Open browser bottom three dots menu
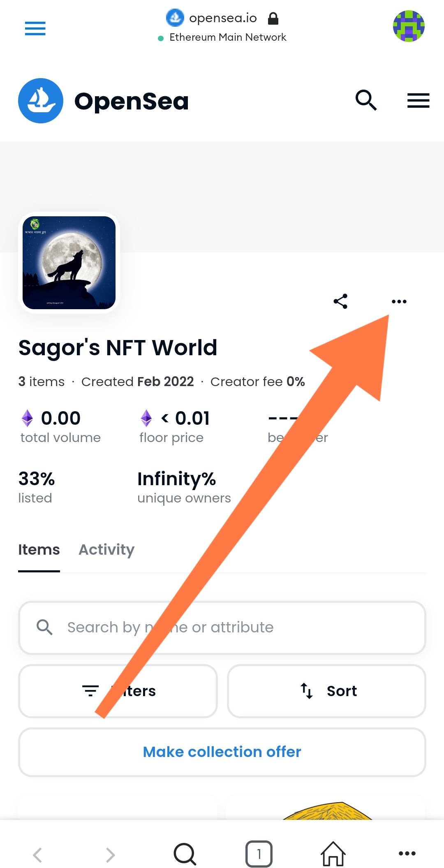 pos(407,854)
